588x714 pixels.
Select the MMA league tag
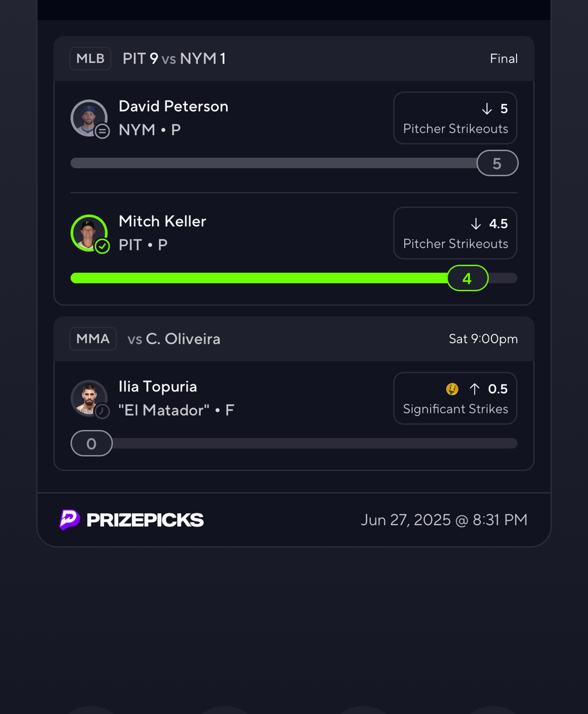pyautogui.click(x=93, y=339)
